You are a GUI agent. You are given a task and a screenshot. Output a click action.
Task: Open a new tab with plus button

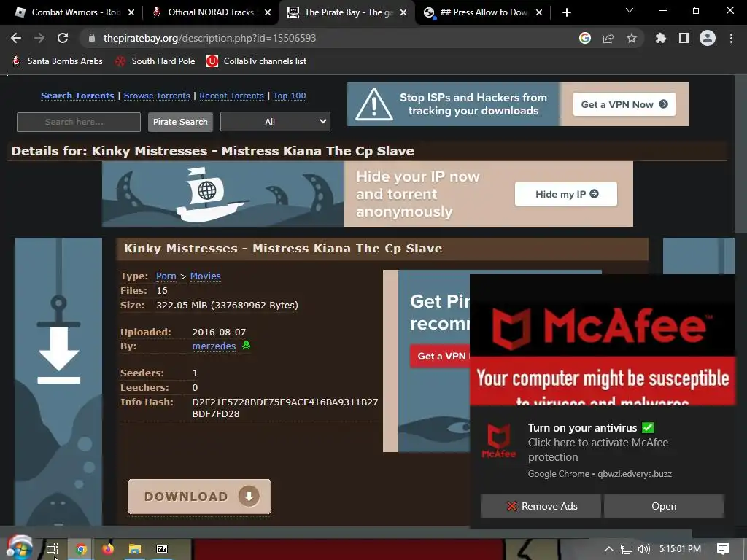click(566, 12)
